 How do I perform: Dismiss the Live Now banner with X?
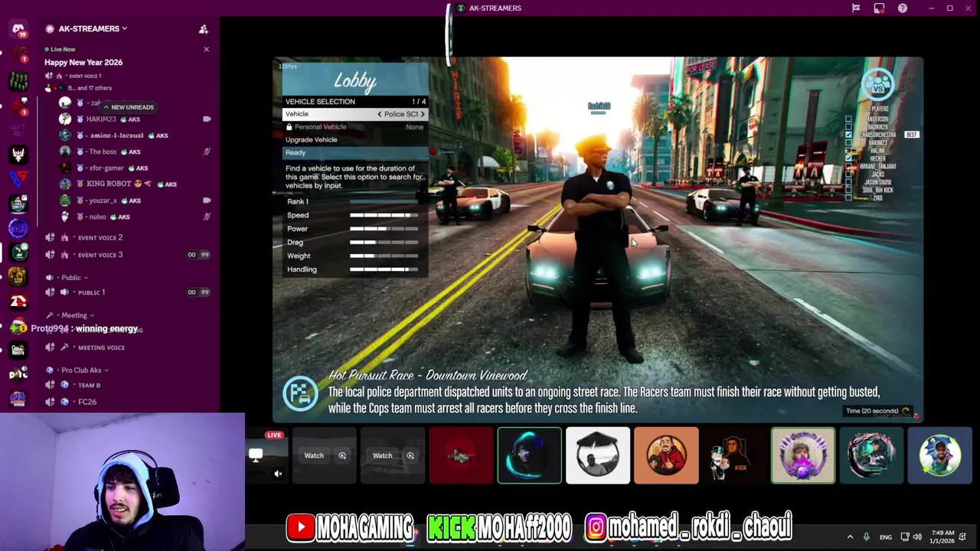tap(206, 49)
